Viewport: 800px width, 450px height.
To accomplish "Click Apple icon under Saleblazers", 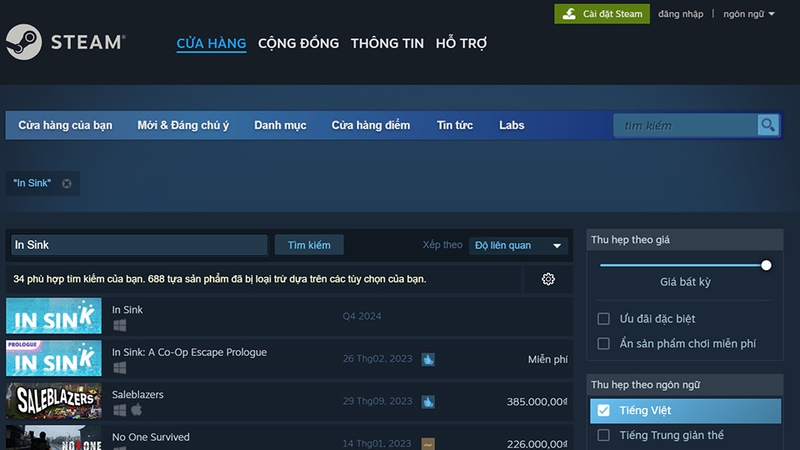I will (x=136, y=409).
